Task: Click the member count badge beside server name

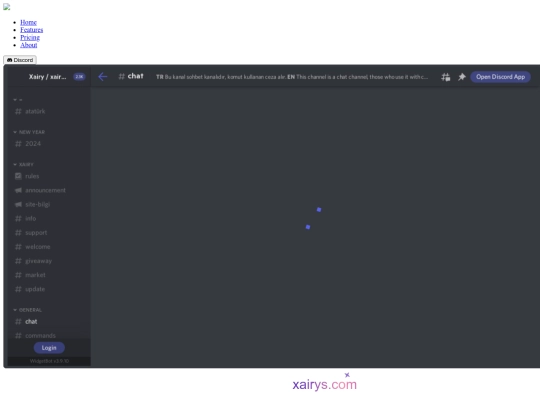Action: [x=79, y=76]
